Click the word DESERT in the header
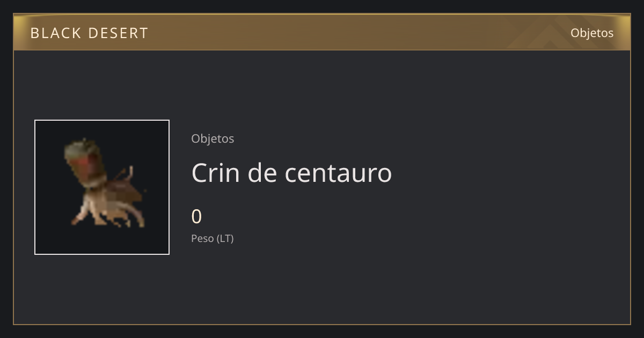The width and height of the screenshot is (644, 338). click(x=118, y=33)
